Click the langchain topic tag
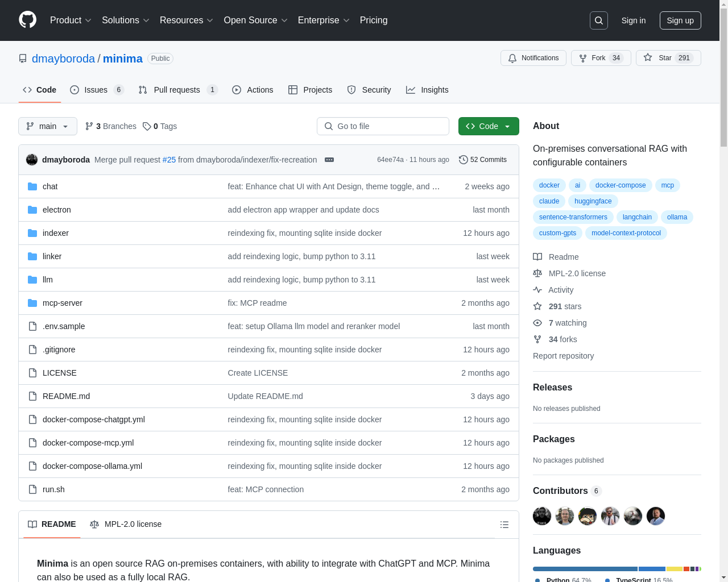Image resolution: width=728 pixels, height=582 pixels. click(x=637, y=217)
